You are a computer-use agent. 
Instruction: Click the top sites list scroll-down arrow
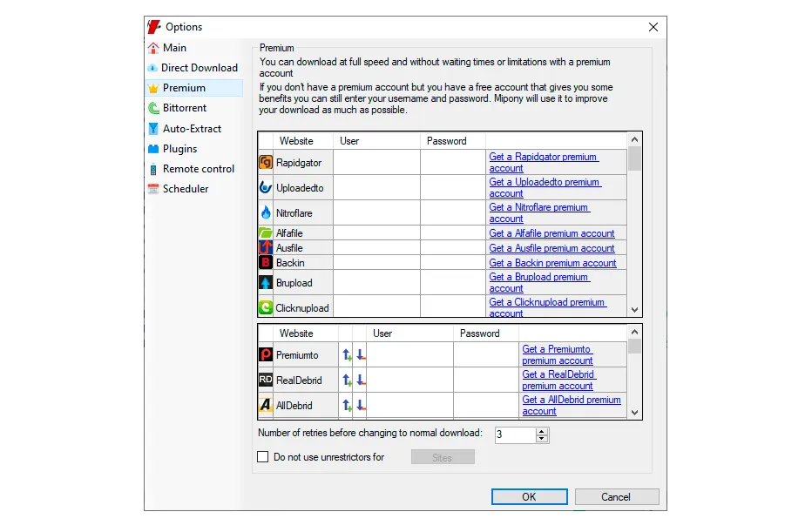tap(635, 309)
